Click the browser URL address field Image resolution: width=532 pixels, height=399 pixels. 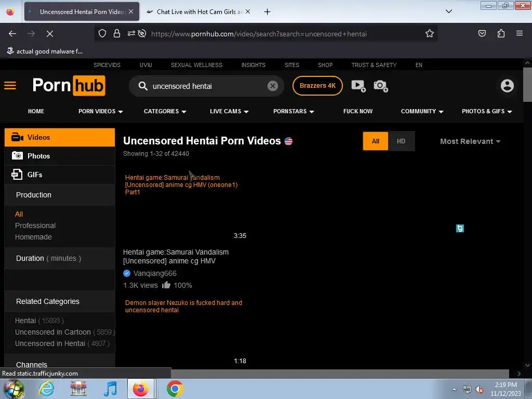coord(259,34)
